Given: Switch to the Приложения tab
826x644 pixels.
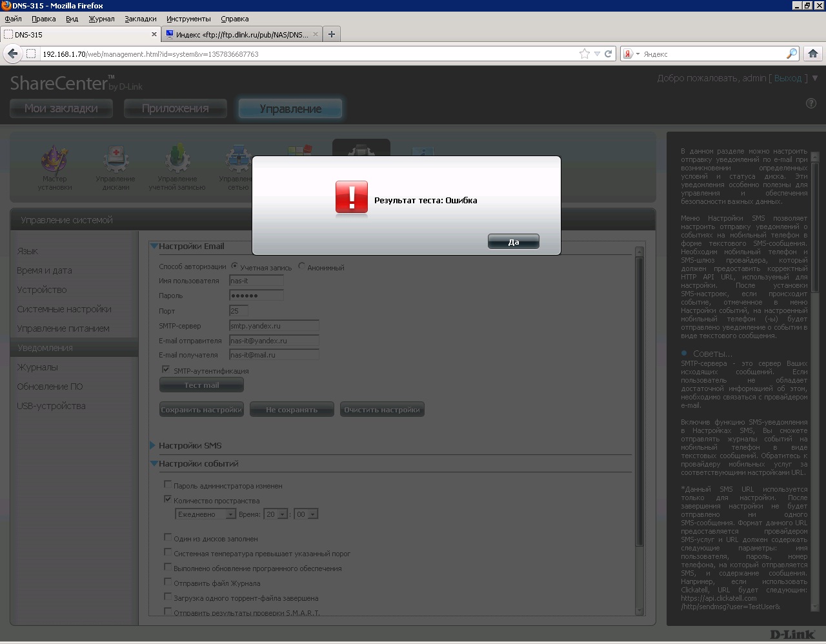Looking at the screenshot, I should 176,108.
